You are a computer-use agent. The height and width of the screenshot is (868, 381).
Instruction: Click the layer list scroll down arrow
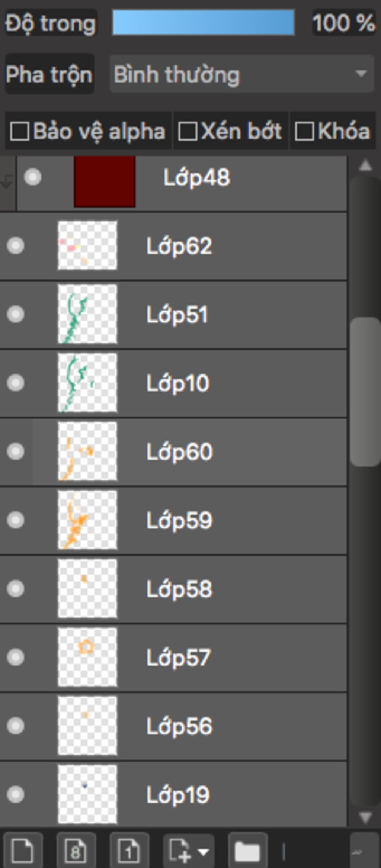pos(365,817)
